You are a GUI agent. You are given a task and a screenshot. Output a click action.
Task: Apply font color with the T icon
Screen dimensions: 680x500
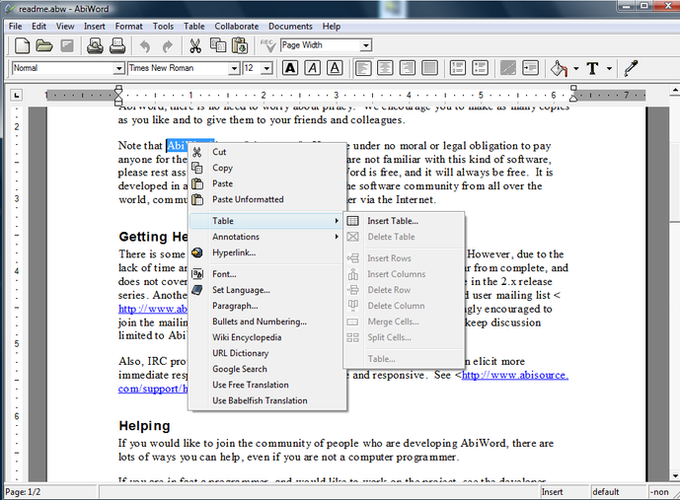click(x=593, y=68)
